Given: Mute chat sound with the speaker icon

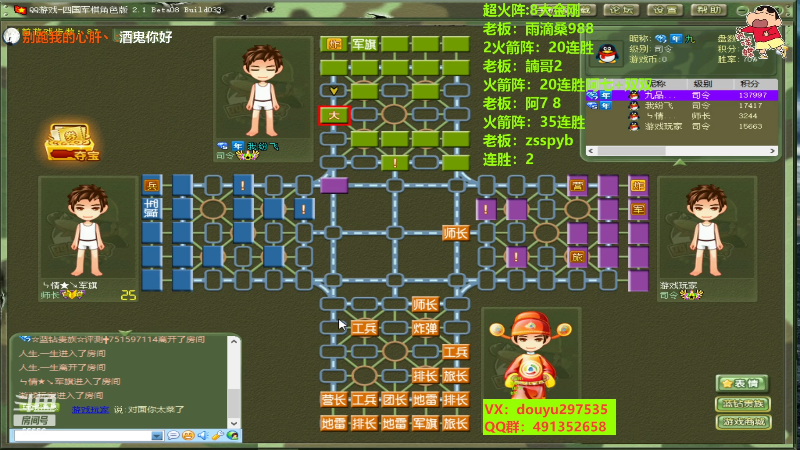Looking at the screenshot, I should (203, 435).
